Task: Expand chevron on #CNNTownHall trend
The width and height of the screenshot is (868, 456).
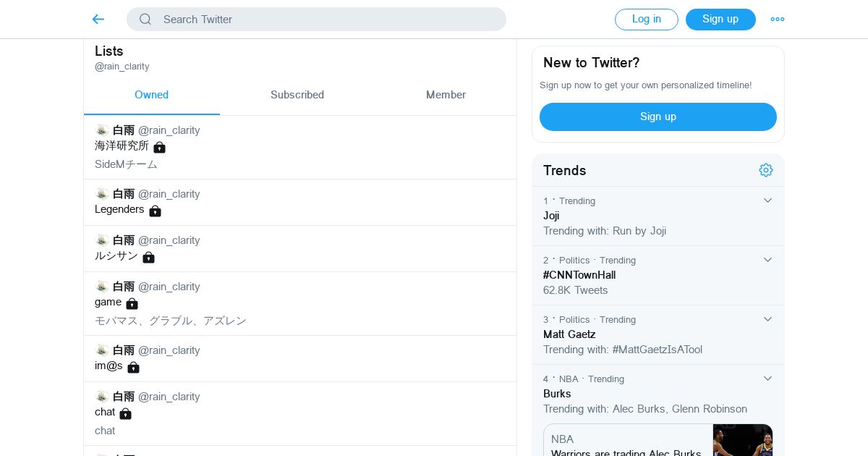Action: coord(768,260)
